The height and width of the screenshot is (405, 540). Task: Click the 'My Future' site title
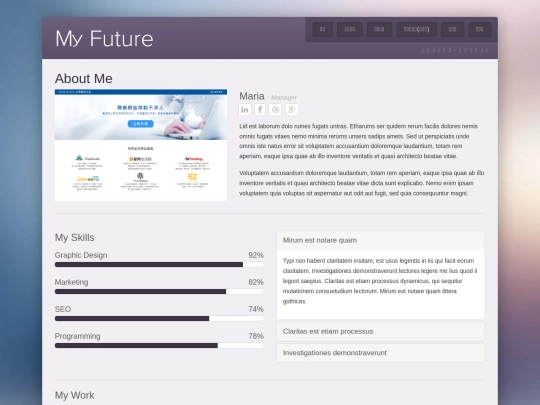[104, 39]
